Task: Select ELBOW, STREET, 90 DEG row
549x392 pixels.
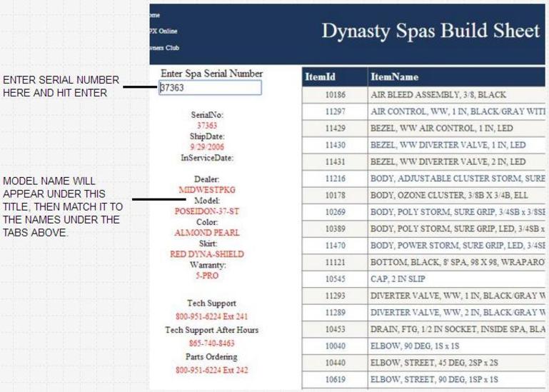Action: pos(423,379)
